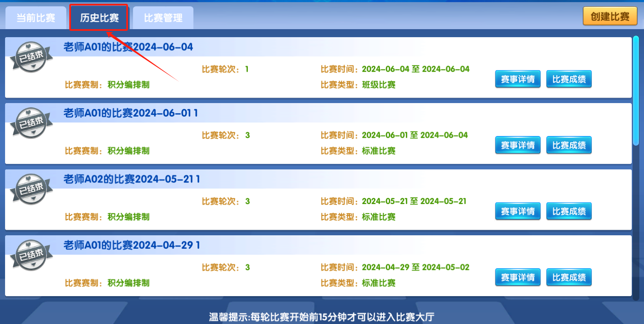
Task: View 比赛成绩 for 老师A01的比赛2024-04-29 1
Action: pyautogui.click(x=569, y=277)
